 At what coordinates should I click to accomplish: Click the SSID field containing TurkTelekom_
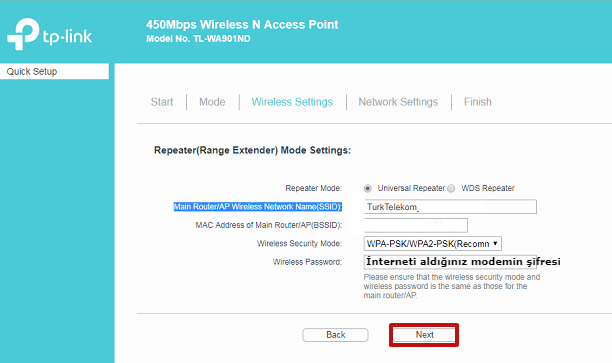pos(450,206)
